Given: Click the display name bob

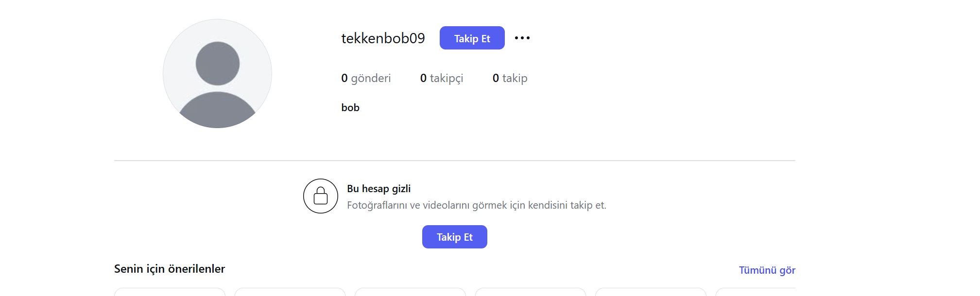Looking at the screenshot, I should pos(350,108).
